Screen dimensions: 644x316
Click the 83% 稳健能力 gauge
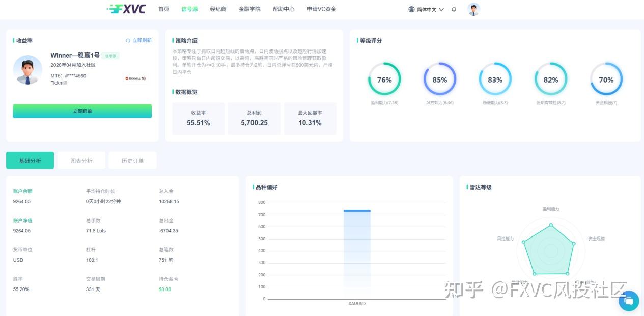(x=495, y=79)
